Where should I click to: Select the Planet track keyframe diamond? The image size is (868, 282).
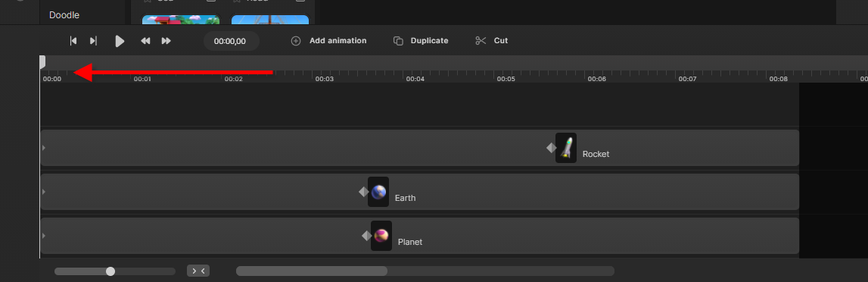[366, 236]
